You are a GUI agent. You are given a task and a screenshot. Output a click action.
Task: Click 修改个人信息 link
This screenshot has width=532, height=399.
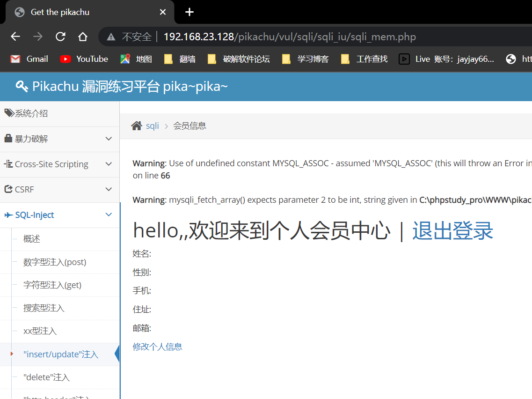coord(158,347)
